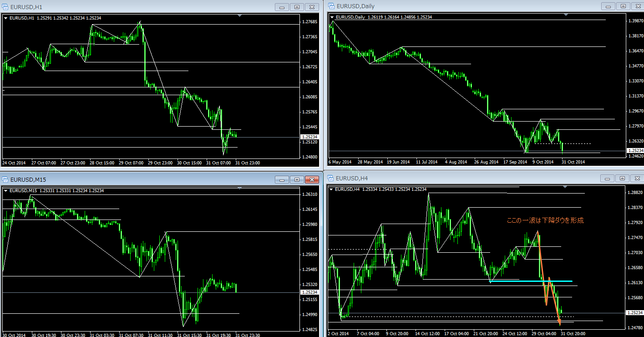Click the chart shift marker on H1 chart

pos(239,15)
